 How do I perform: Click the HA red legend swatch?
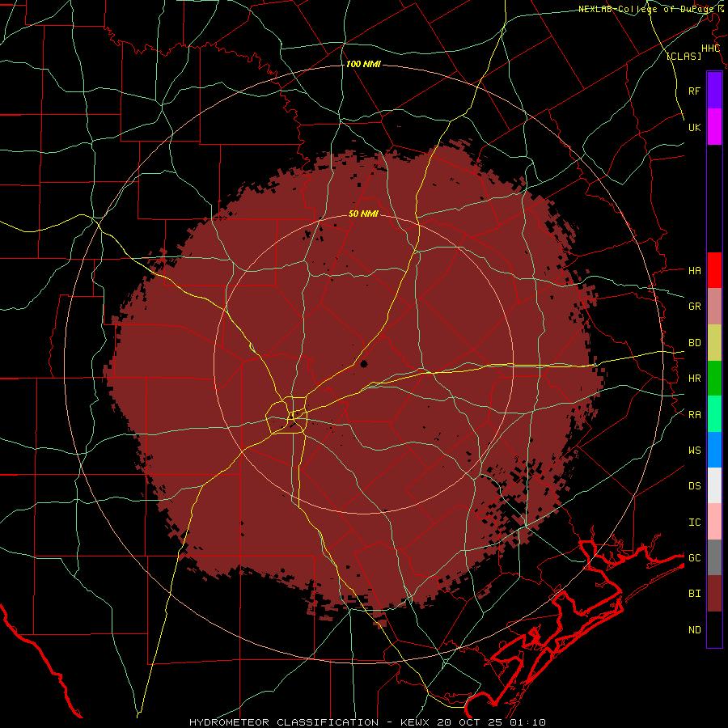pos(714,270)
